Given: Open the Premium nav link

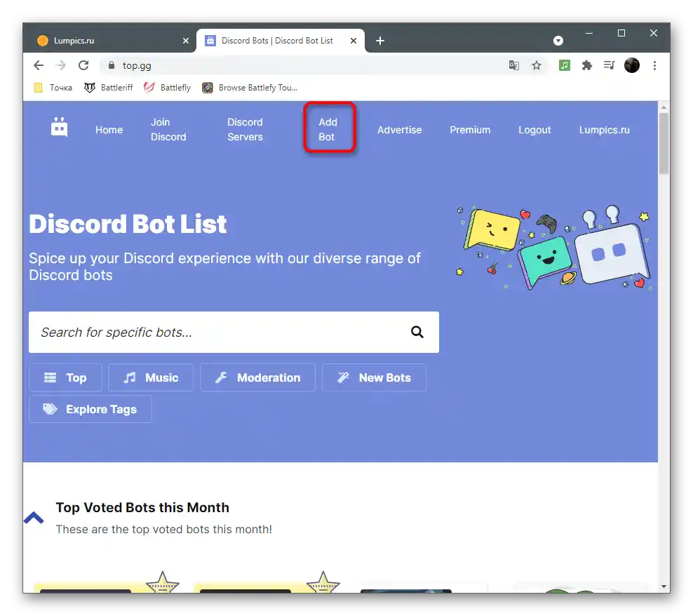Looking at the screenshot, I should pyautogui.click(x=470, y=130).
